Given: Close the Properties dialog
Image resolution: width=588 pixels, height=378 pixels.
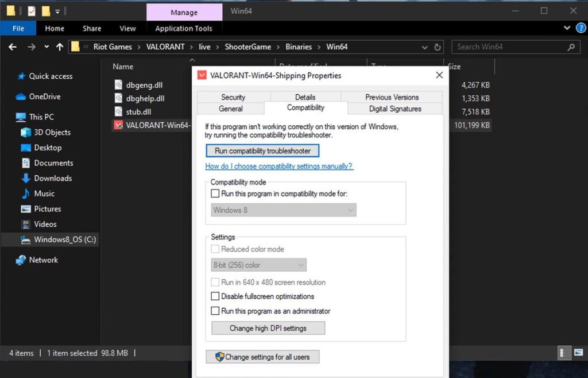Looking at the screenshot, I should pyautogui.click(x=439, y=75).
